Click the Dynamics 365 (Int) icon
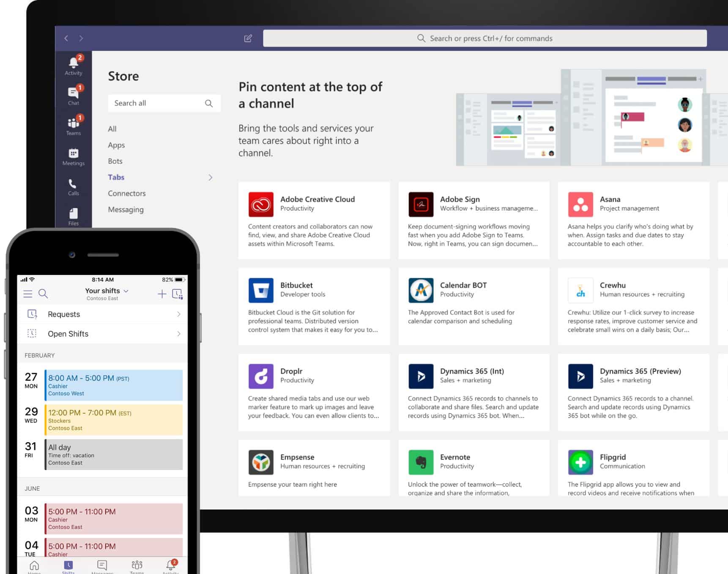The width and height of the screenshot is (728, 574). (421, 376)
